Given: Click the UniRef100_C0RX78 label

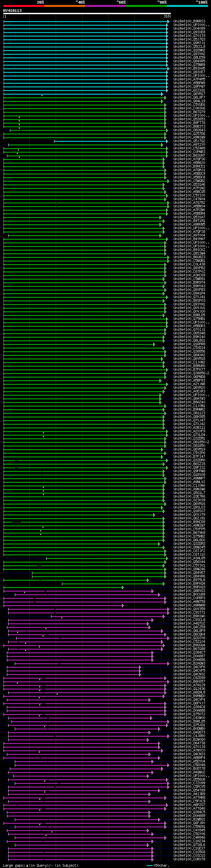Looking at the screenshot, I should coord(189,859).
